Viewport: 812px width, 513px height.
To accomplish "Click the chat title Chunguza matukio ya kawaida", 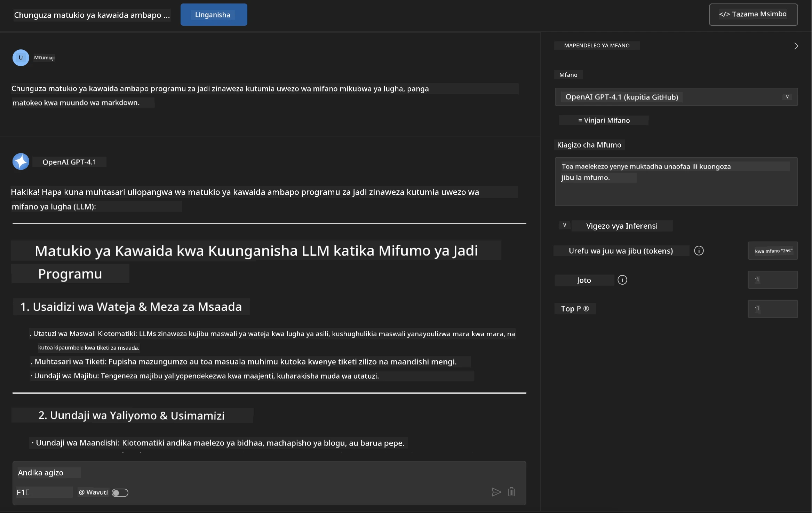I will coord(92,15).
